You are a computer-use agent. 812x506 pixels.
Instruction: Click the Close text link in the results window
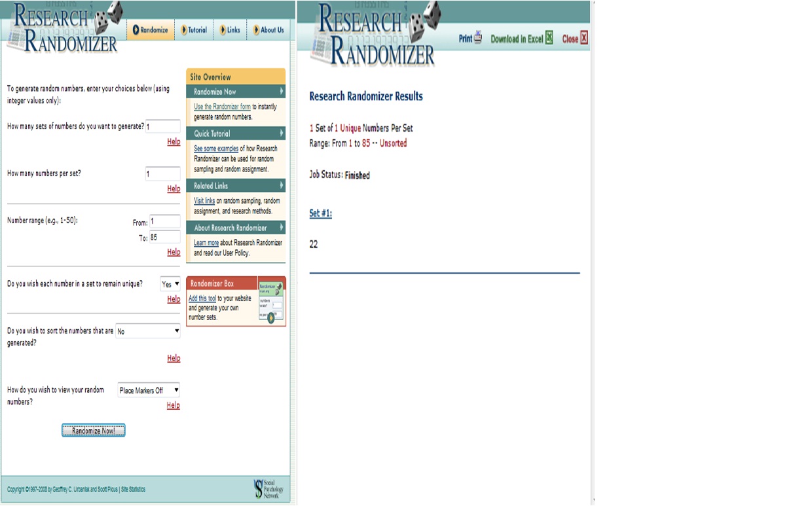570,39
